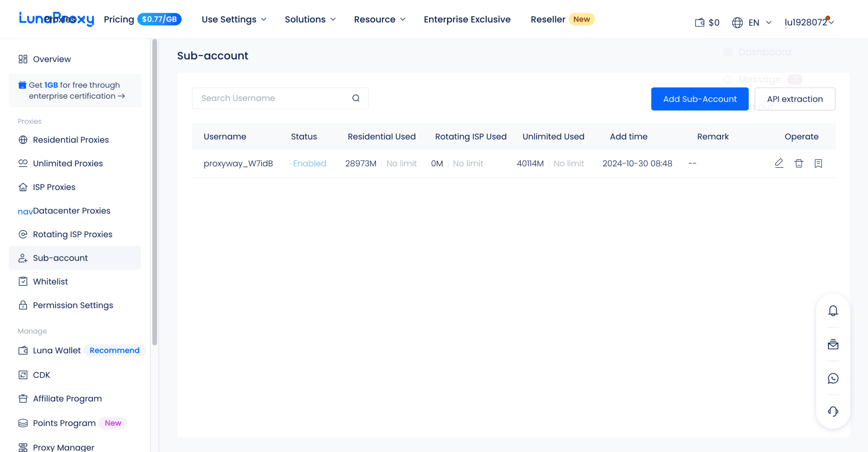Contact support via the WhatsApp icon
This screenshot has height=452, width=868.
point(833,378)
